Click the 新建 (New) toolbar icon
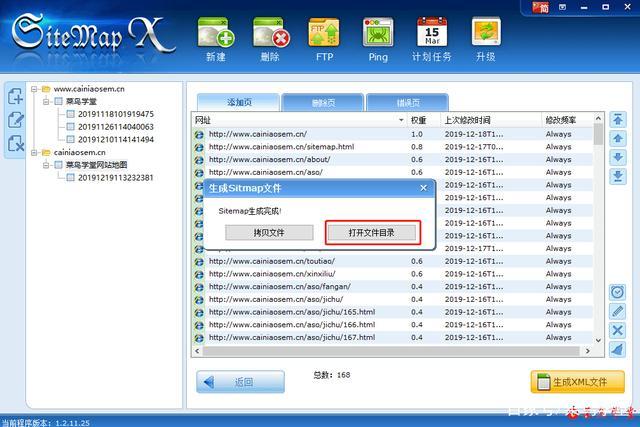Viewport: 640px width, 427px height. click(x=216, y=39)
